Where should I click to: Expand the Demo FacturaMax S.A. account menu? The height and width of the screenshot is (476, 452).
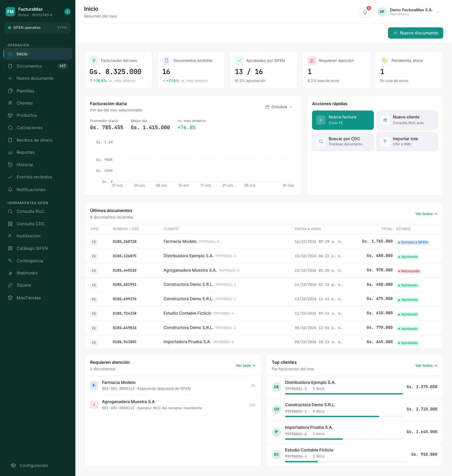(408, 12)
